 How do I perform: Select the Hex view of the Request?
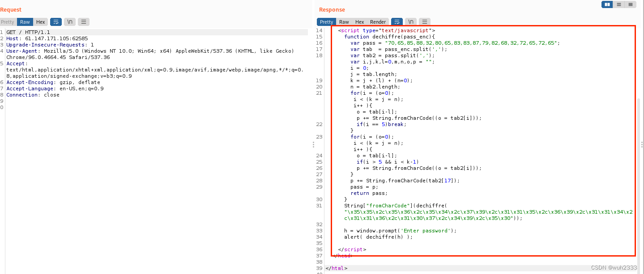point(40,21)
